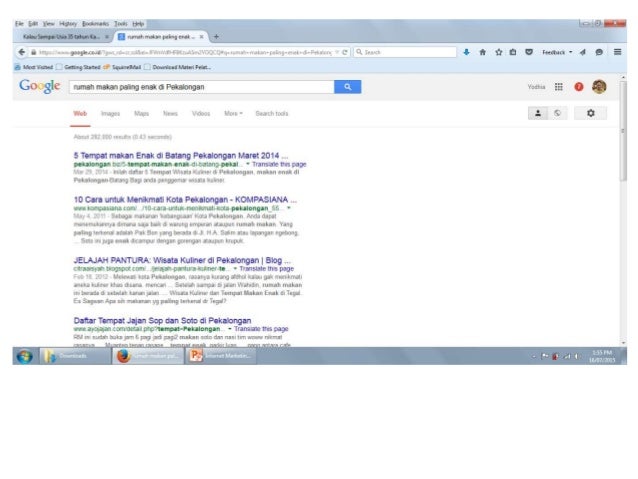Click the Google logo
Screen dimensions: 638x479
[x=39, y=86]
